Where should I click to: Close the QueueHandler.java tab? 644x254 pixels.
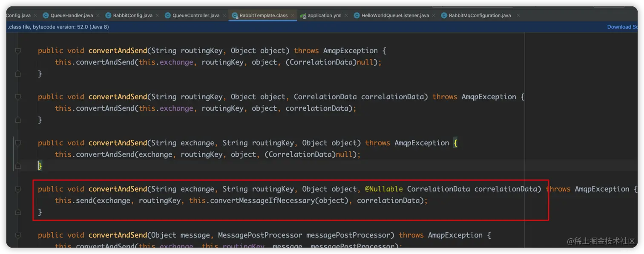(x=98, y=15)
